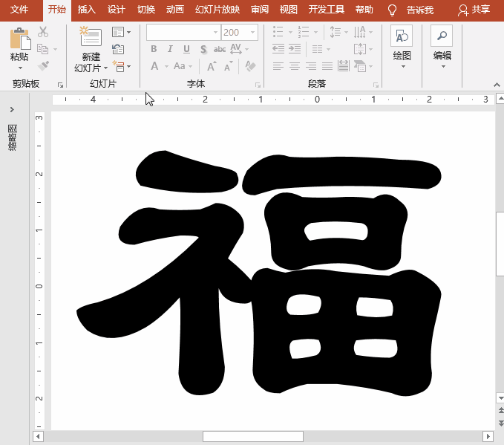This screenshot has width=504, height=445.
Task: Toggle Strikethrough abc formatting
Action: coord(220,49)
